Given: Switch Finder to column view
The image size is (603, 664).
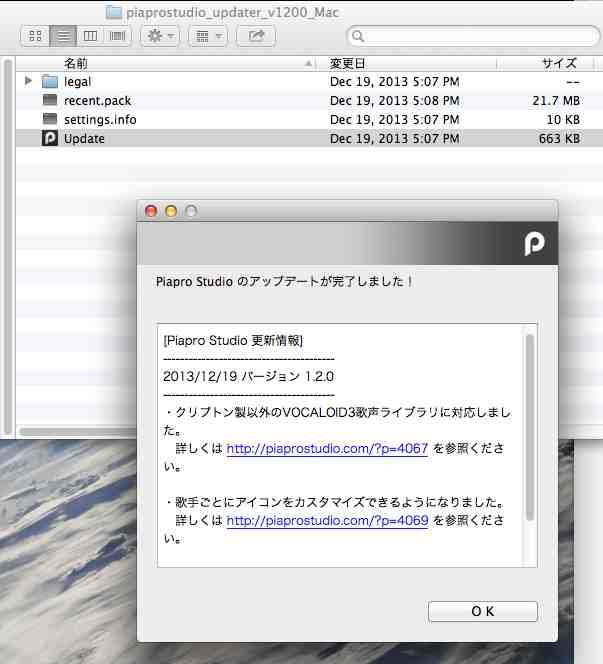Looking at the screenshot, I should point(91,36).
